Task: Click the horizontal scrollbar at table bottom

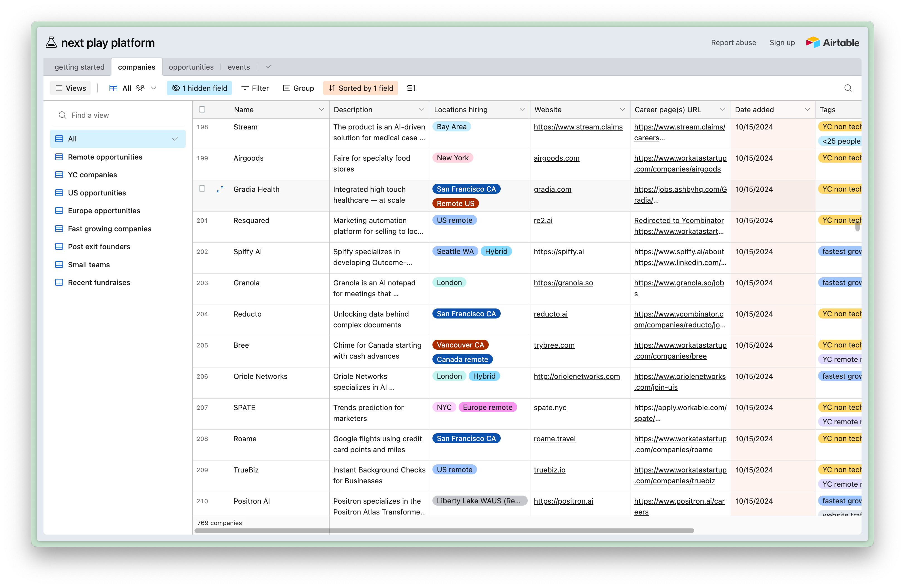Action: 444,530
